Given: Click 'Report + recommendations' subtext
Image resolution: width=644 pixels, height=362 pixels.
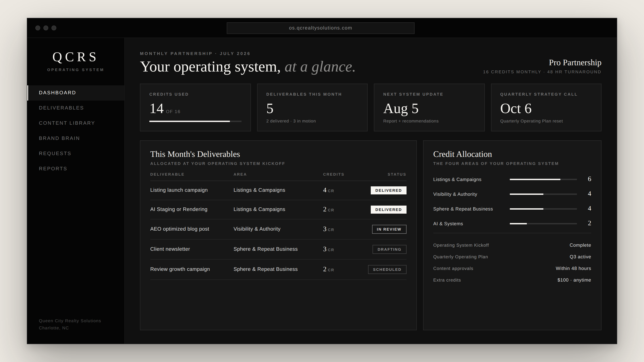Looking at the screenshot, I should point(411,121).
